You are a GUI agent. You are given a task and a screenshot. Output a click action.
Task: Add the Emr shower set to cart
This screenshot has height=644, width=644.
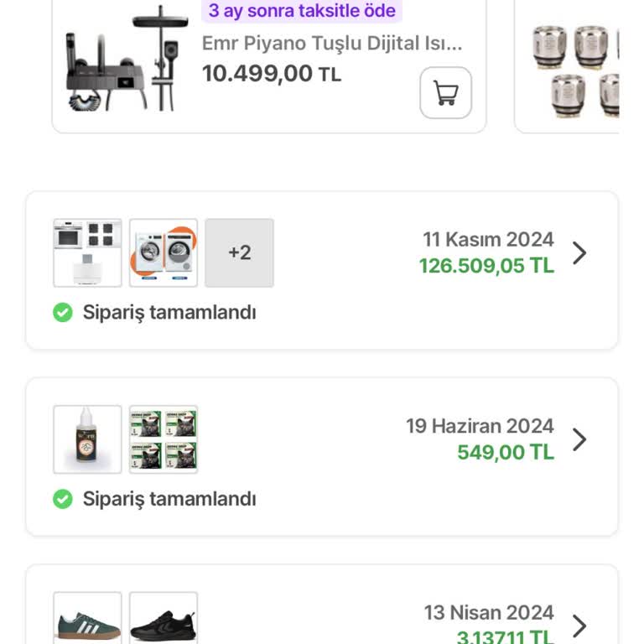pyautogui.click(x=445, y=93)
